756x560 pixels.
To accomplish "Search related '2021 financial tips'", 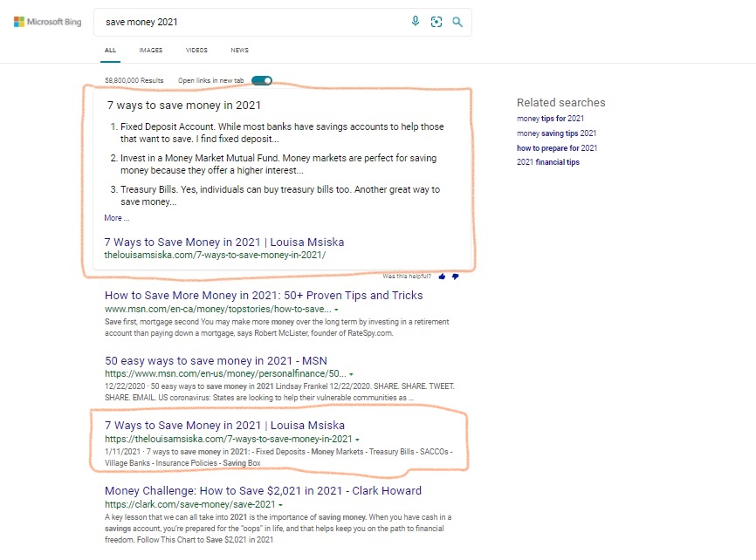I will 548,162.
